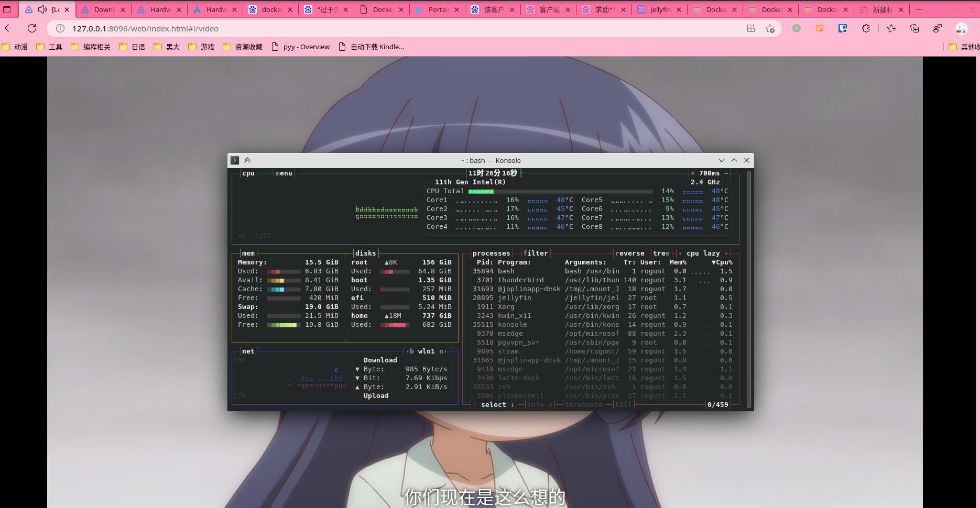
Task: Click Konsole window terminal menu icon
Action: click(x=235, y=160)
